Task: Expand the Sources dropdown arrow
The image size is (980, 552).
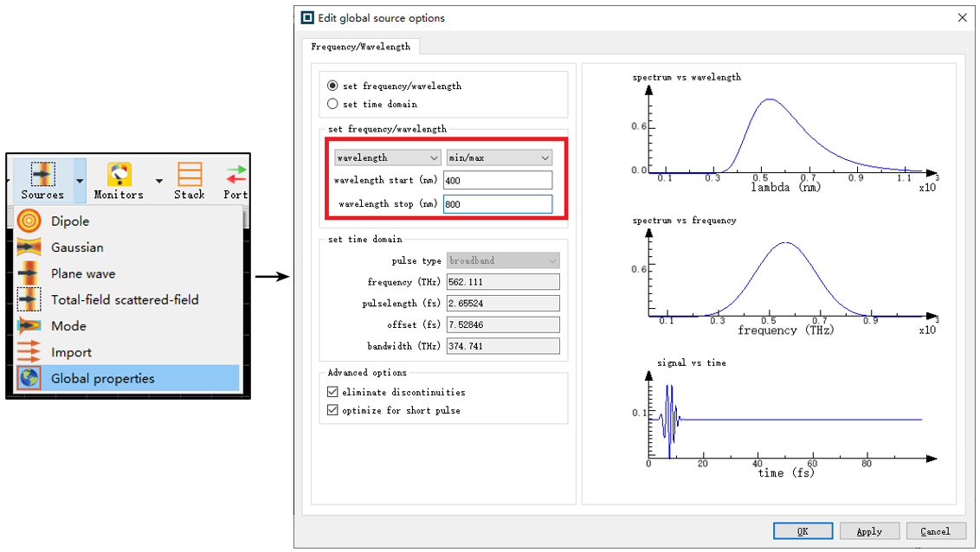Action: [80, 181]
